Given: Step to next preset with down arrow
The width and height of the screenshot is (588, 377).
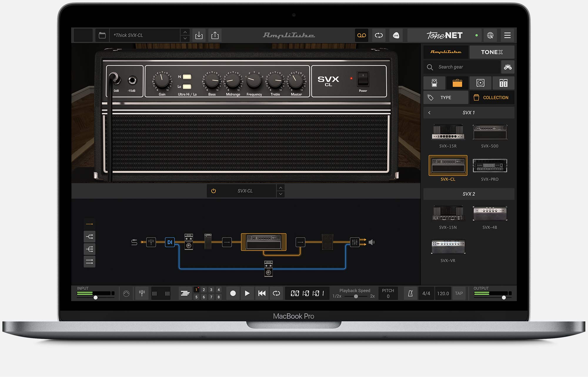Looking at the screenshot, I should pos(185,38).
